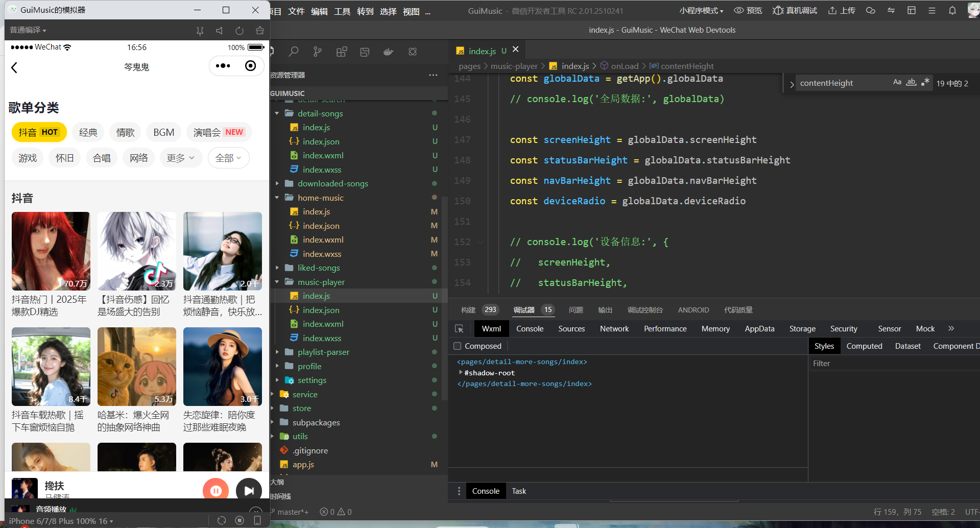980x528 pixels.
Task: Click the notification bell icon
Action: [x=952, y=11]
